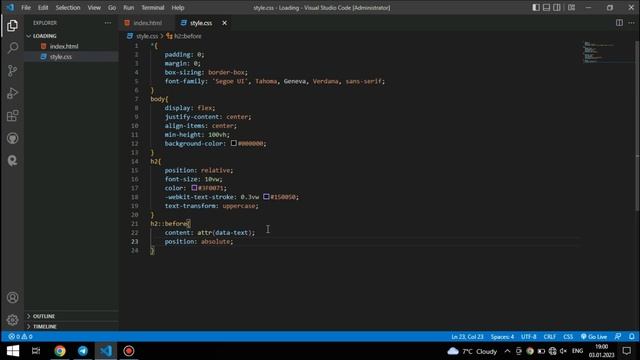Image resolution: width=640 pixels, height=360 pixels.
Task: Click UTF-8 encoding status item
Action: tap(529, 337)
